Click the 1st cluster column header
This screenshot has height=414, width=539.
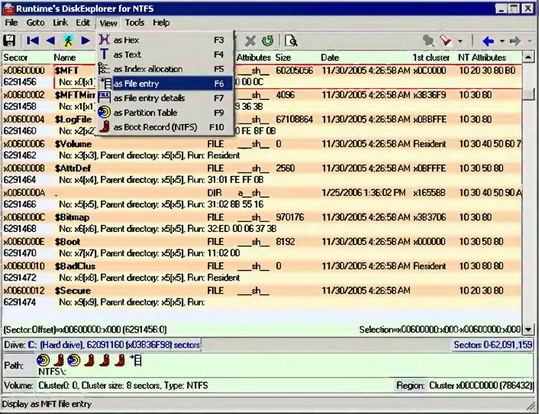(431, 57)
